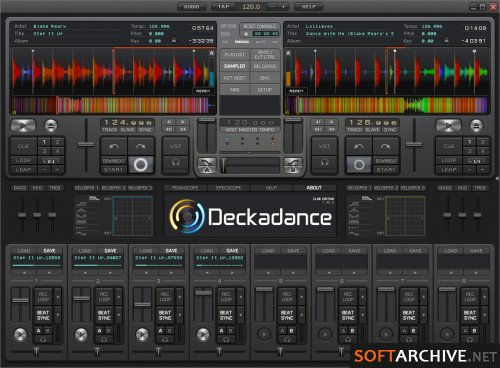Screen dimensions: 500x368
Task: Toggle the lock icon on left deck key
Action: (174, 40)
